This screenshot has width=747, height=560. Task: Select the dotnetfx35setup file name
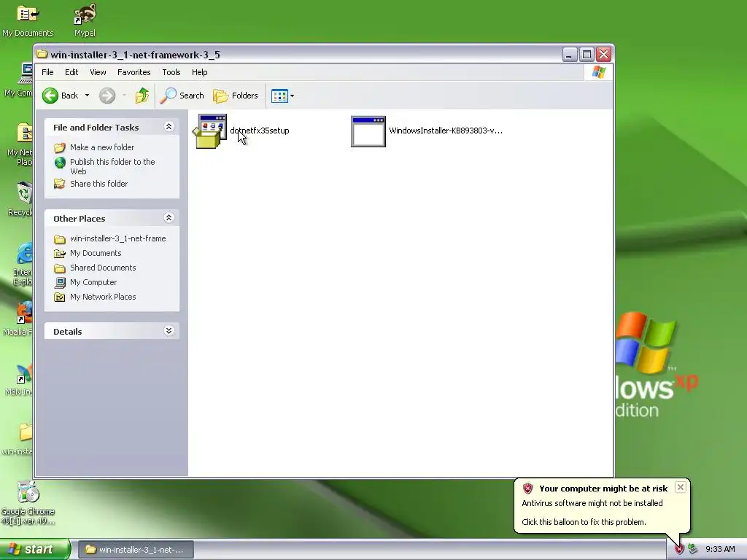260,131
